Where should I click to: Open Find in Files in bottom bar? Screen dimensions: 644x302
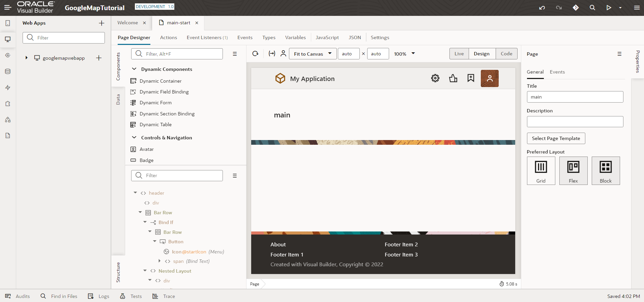tap(59, 296)
